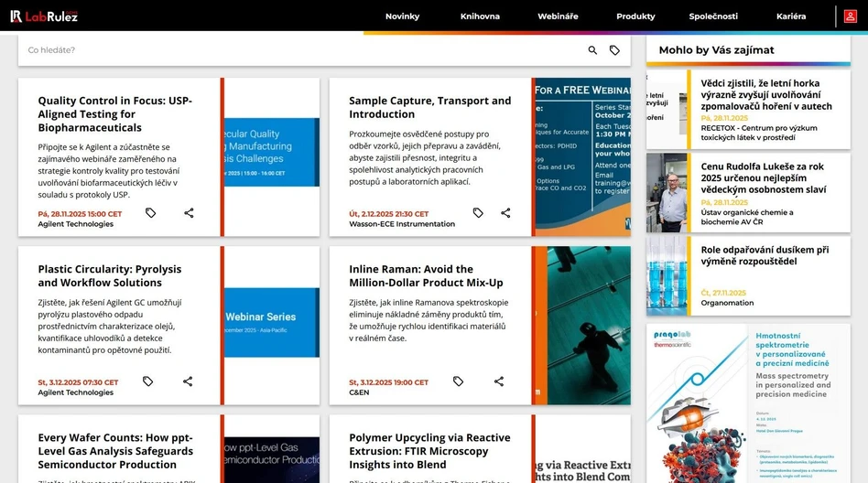Click the search magnifier icon

coord(592,50)
